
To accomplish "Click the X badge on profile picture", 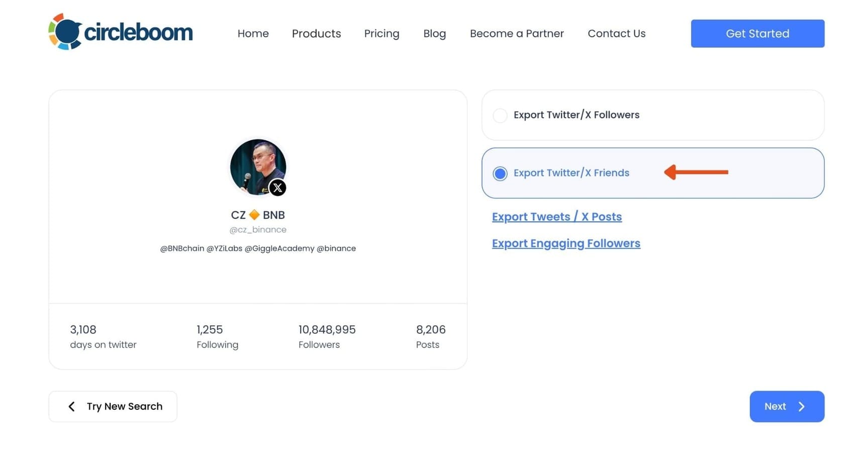I will click(277, 188).
